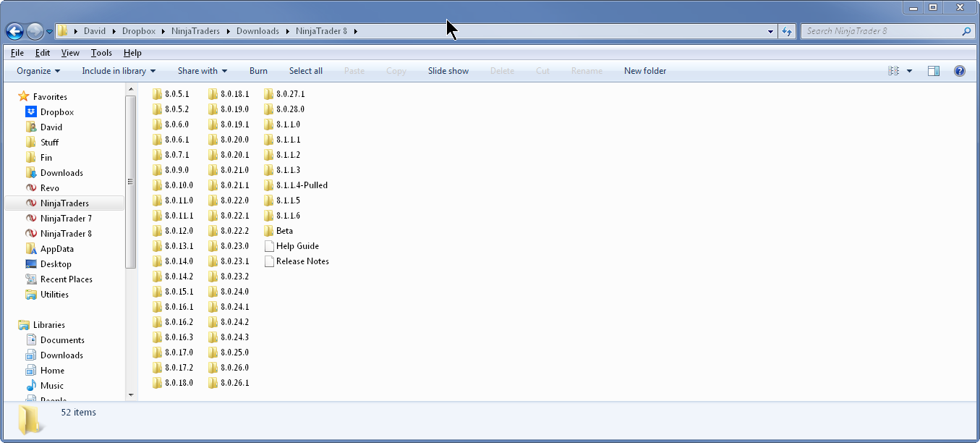
Task: Click the search magnifier icon
Action: pos(966,31)
